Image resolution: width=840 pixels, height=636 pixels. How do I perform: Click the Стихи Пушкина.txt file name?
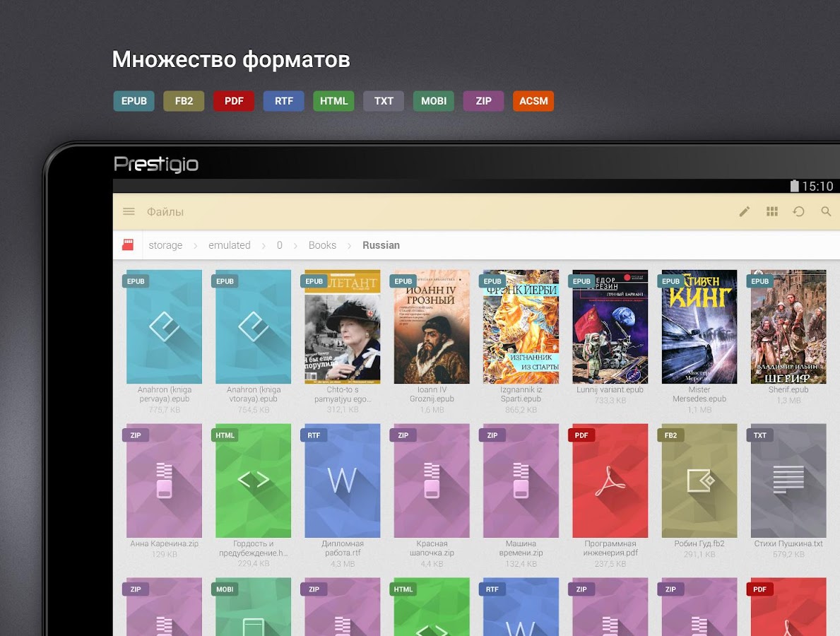tap(788, 543)
